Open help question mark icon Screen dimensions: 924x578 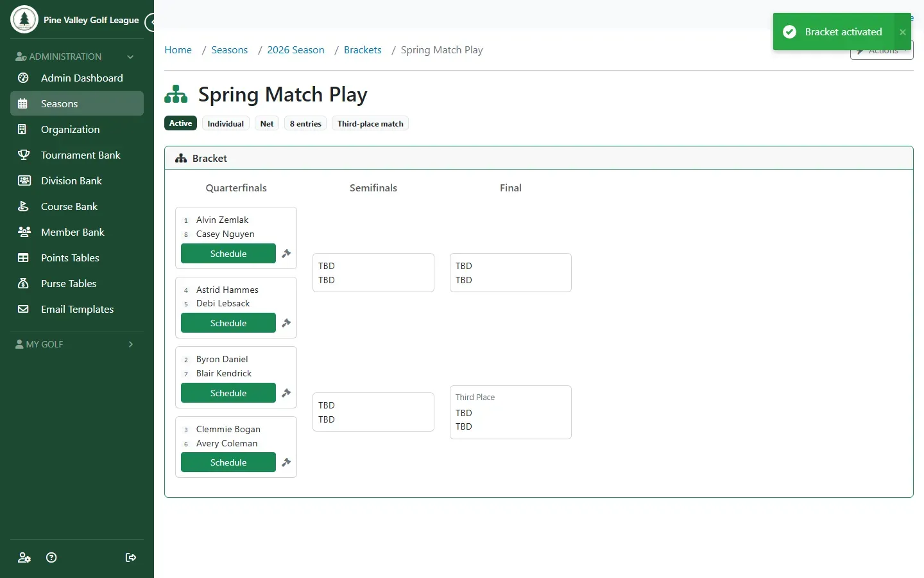[x=52, y=557]
